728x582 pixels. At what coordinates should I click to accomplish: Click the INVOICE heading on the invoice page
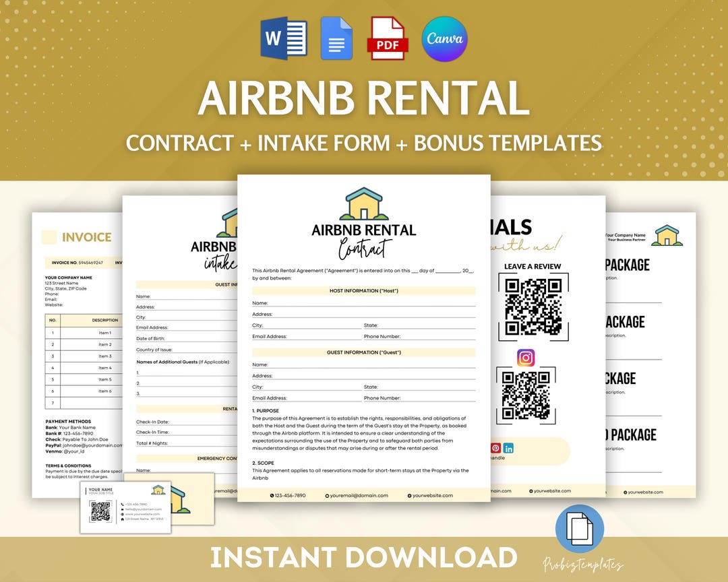pos(86,237)
